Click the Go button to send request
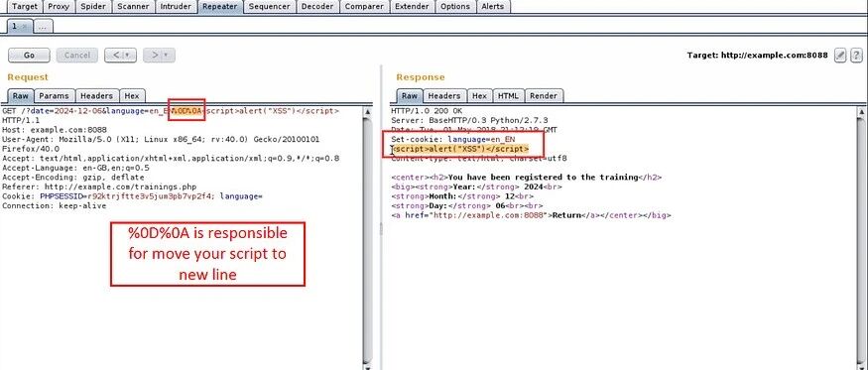Screen dimensions: 868x370 (x=29, y=55)
